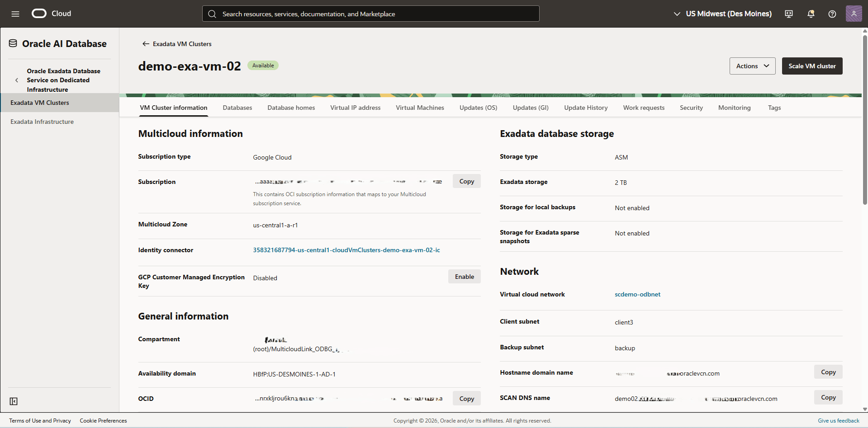Collapse the Oracle Exadata Database Service section
Viewport: 868px width, 428px height.
click(x=17, y=80)
